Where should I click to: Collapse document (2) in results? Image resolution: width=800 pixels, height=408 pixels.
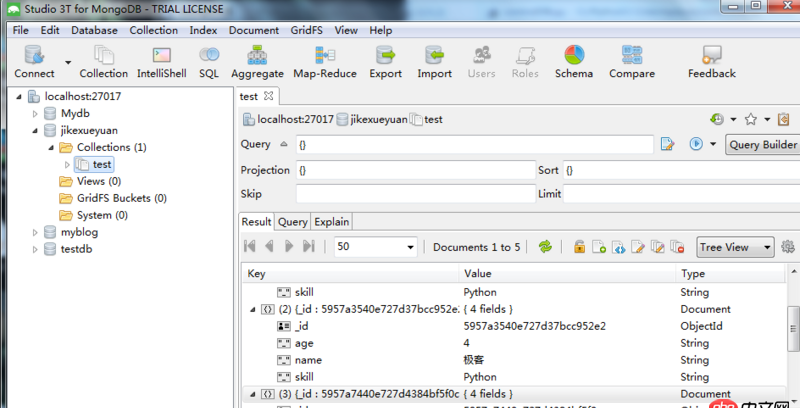click(x=253, y=310)
